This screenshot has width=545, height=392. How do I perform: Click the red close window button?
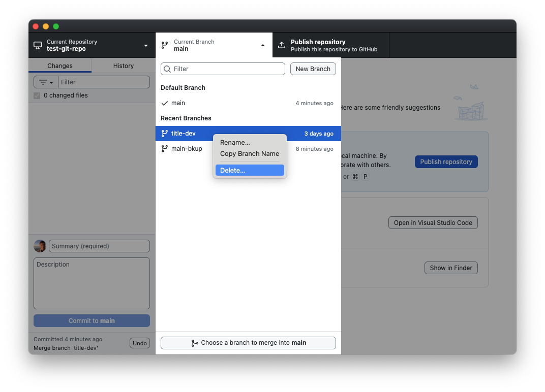[x=36, y=26]
